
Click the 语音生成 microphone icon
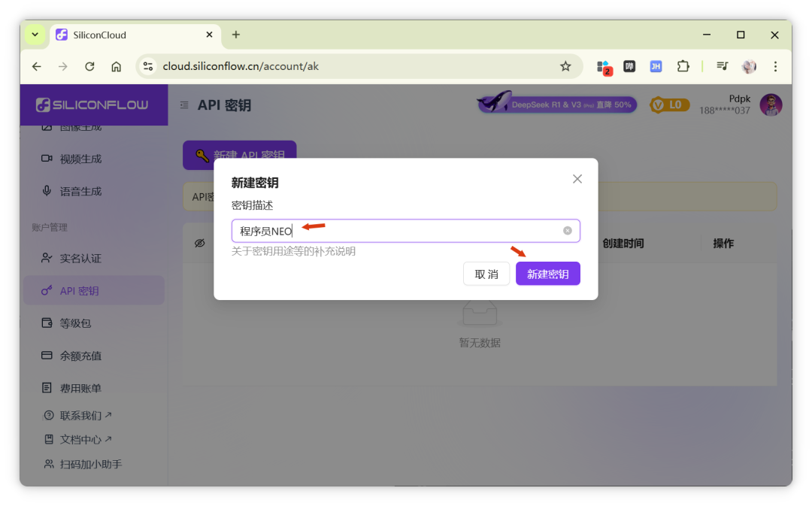(47, 190)
